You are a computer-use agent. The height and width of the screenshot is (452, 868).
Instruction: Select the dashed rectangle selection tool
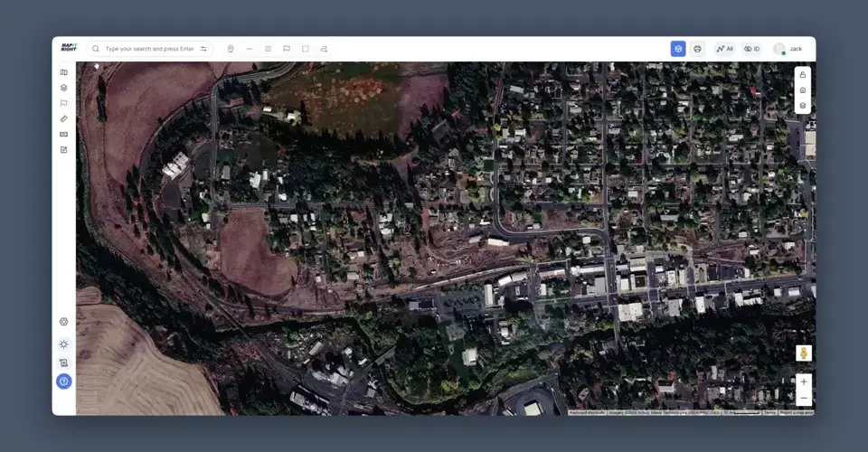click(305, 49)
